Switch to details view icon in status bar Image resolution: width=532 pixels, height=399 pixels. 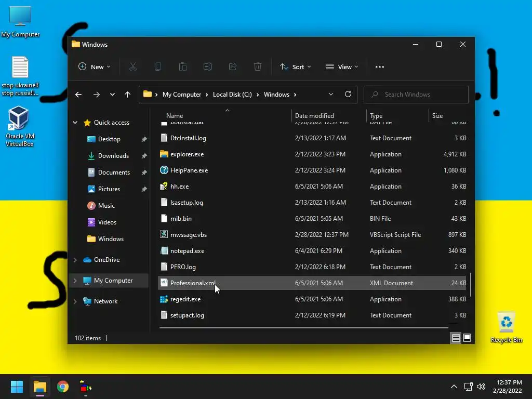click(456, 338)
